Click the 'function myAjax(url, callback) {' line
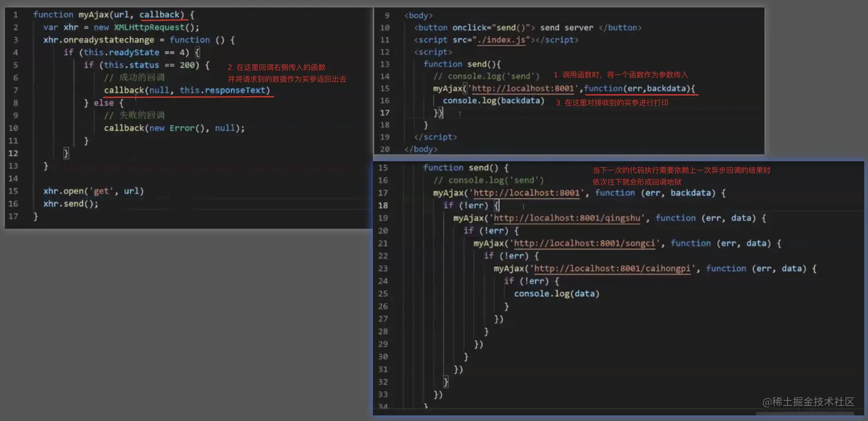 click(x=114, y=14)
